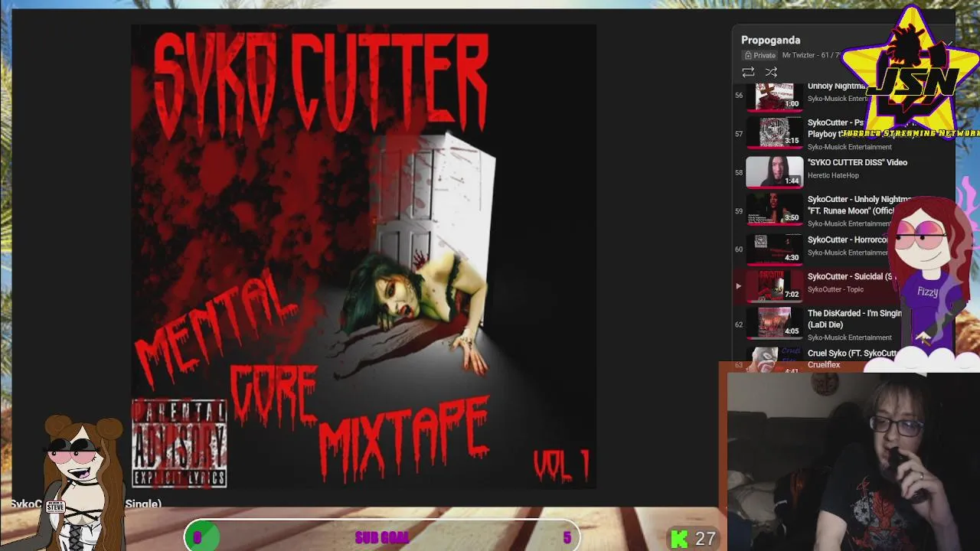The height and width of the screenshot is (551, 980).
Task: Click playlist item number 59
Action: [739, 210]
